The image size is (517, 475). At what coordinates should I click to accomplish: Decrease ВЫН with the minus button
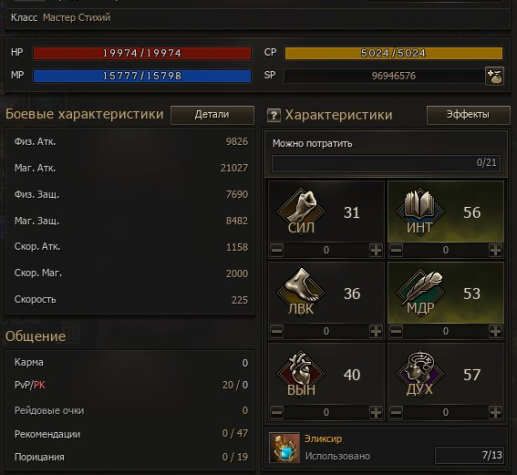pyautogui.click(x=277, y=412)
